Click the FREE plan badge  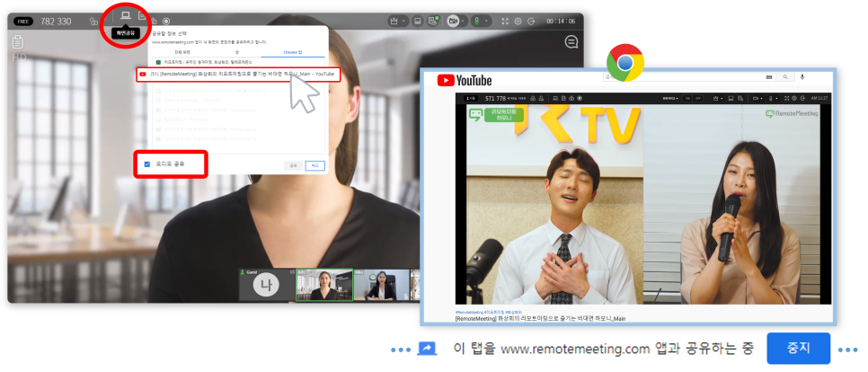click(x=22, y=22)
